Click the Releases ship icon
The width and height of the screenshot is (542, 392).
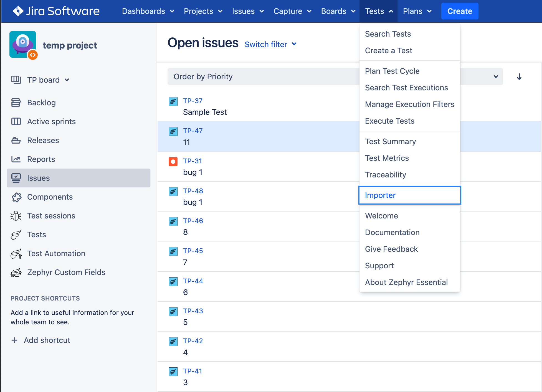pyautogui.click(x=16, y=140)
